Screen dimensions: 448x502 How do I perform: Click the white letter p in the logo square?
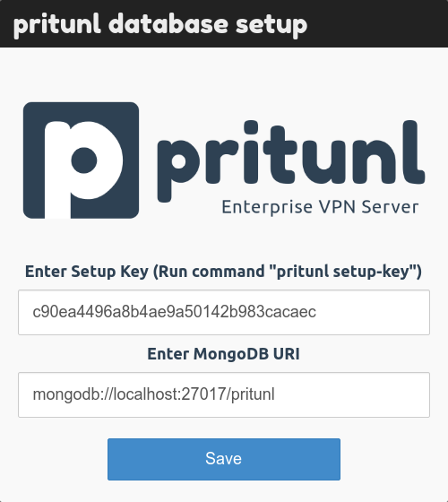[x=83, y=169]
